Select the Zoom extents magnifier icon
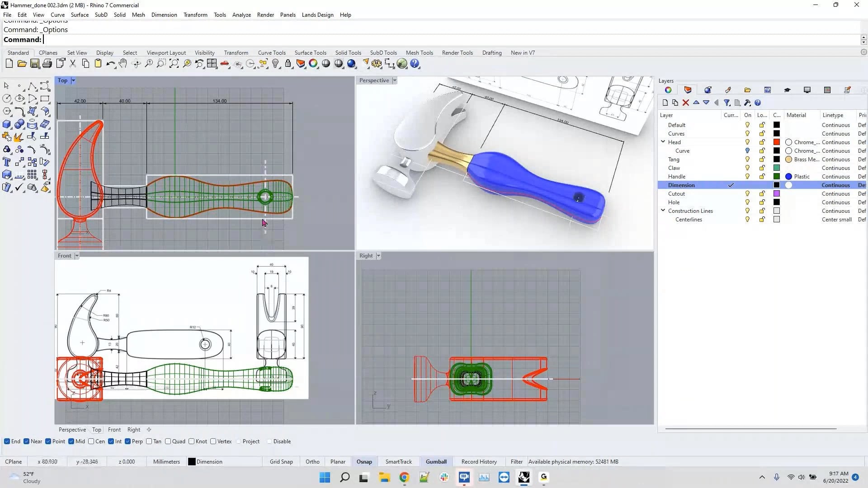 (x=174, y=64)
